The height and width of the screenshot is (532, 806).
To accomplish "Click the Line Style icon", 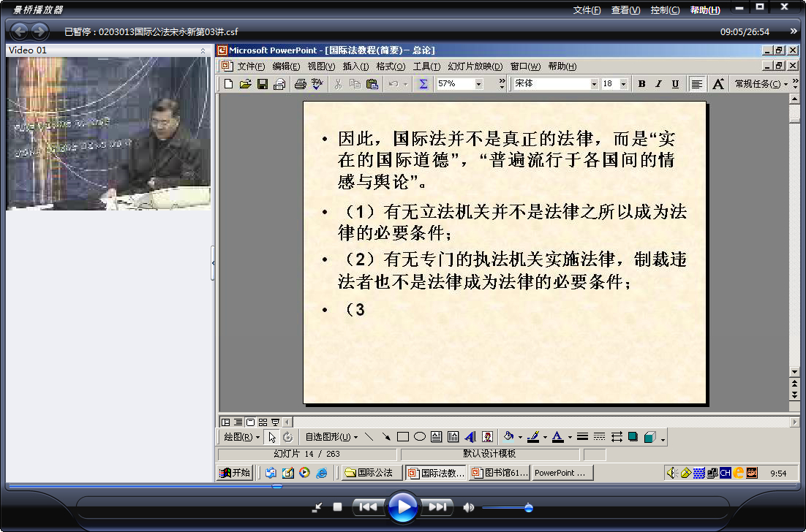I will [x=582, y=437].
